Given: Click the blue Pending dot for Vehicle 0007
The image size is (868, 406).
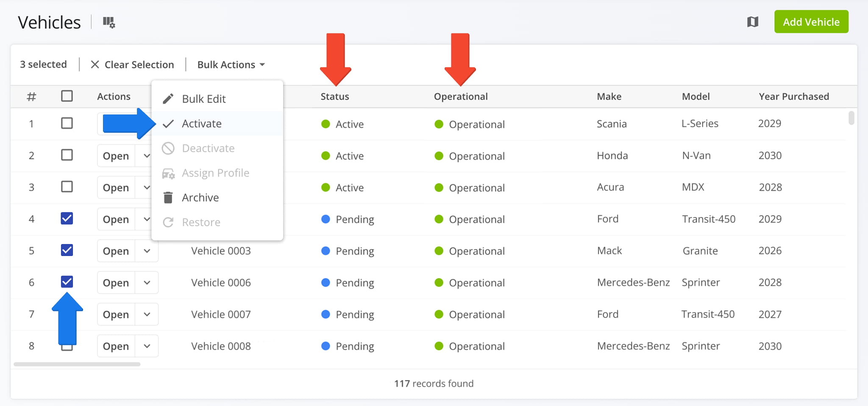Looking at the screenshot, I should (x=325, y=314).
